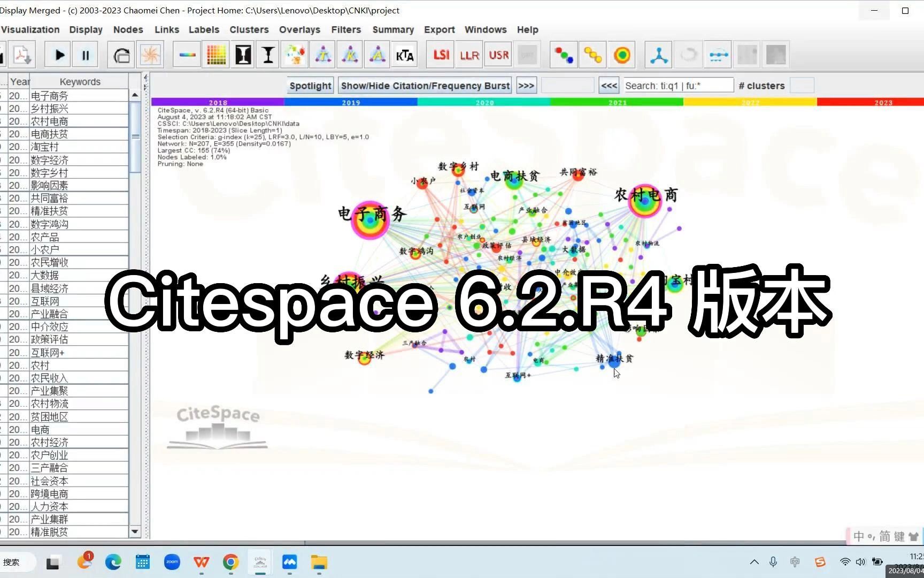
Task: Open the Labels menu
Action: pyautogui.click(x=204, y=29)
